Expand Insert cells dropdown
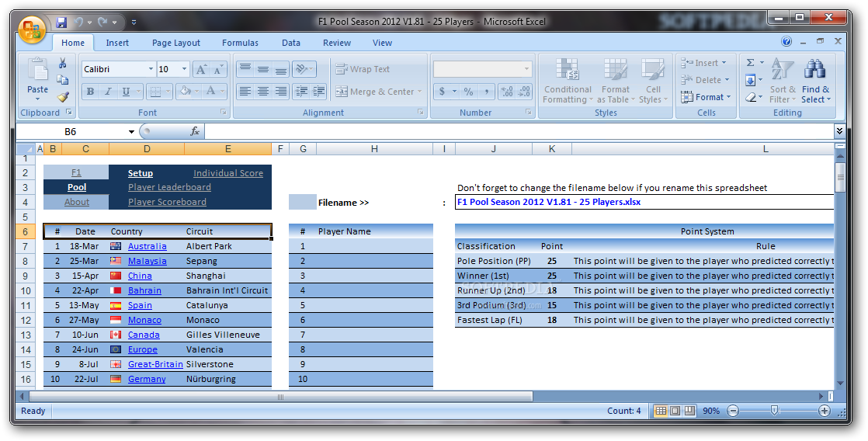868x441 pixels. [x=724, y=63]
